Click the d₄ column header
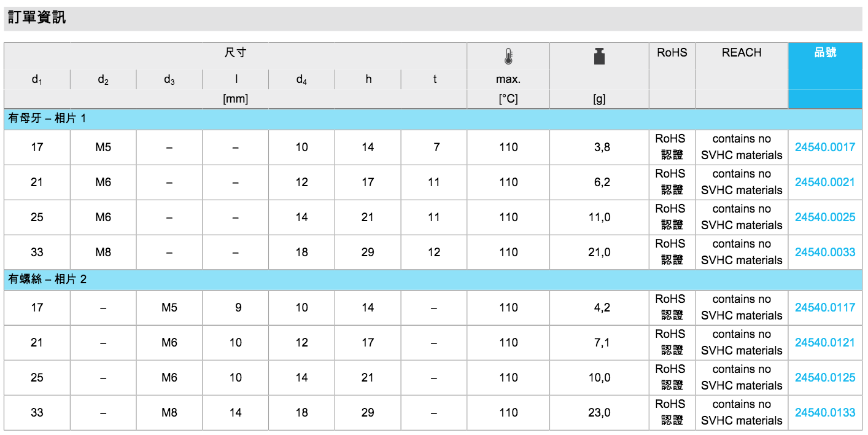 tap(301, 80)
